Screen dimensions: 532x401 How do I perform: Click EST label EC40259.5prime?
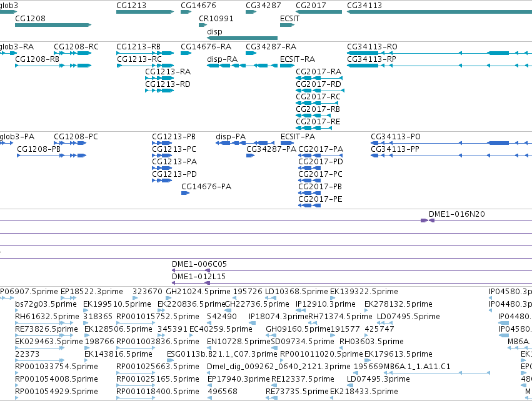221,329
